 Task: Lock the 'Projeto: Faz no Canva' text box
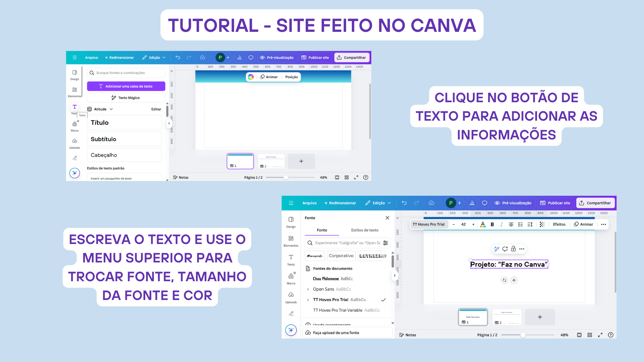513,249
